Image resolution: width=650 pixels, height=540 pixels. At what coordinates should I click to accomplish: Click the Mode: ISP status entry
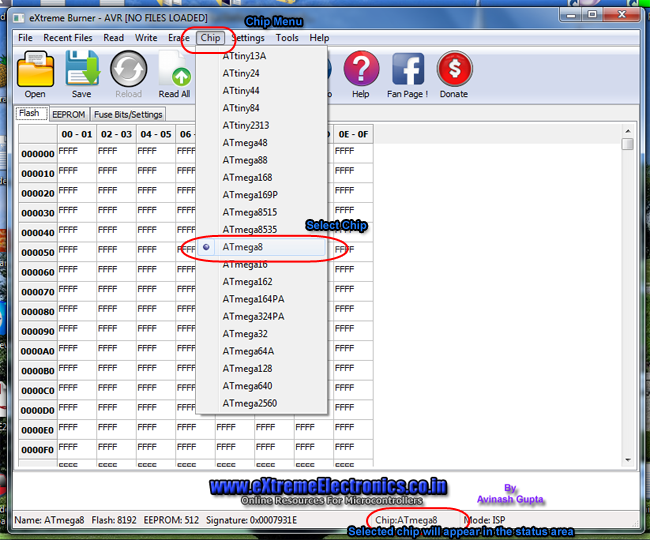485,520
